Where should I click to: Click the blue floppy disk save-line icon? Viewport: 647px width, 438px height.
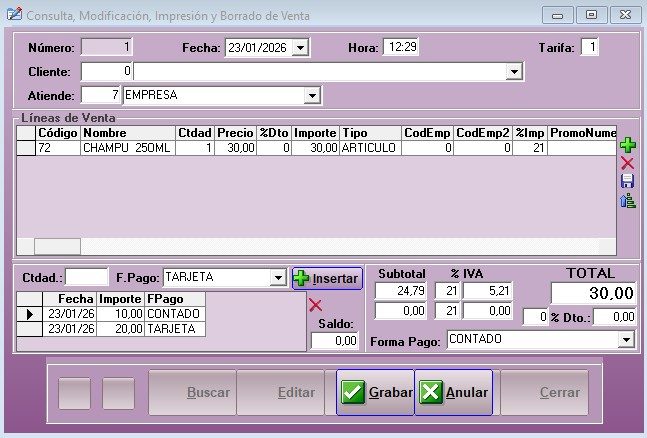627,181
